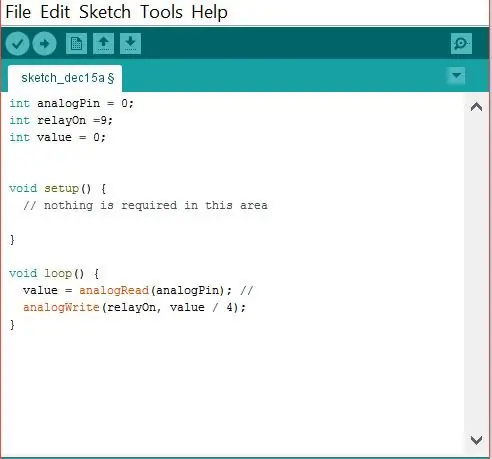Open the Sketch menu
The width and height of the screenshot is (492, 459).
105,12
